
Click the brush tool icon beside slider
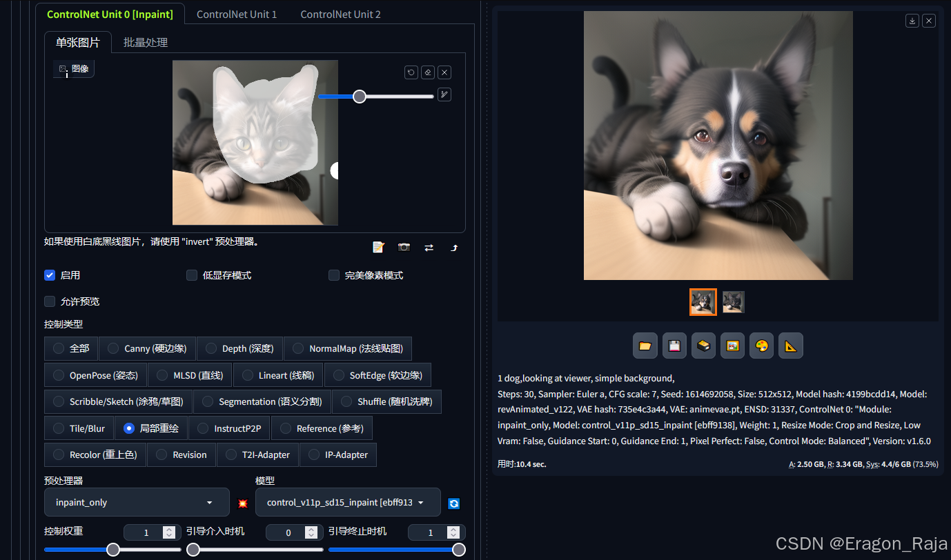tap(444, 95)
